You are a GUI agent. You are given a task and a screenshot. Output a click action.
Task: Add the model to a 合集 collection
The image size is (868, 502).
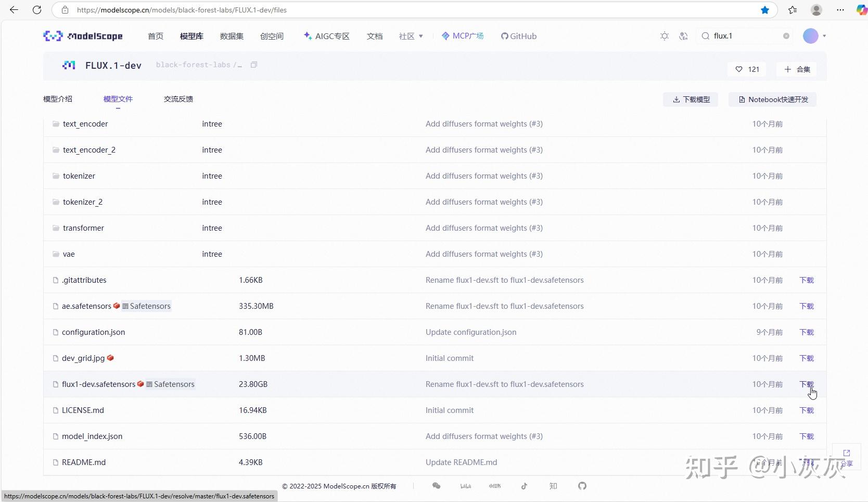coord(797,69)
